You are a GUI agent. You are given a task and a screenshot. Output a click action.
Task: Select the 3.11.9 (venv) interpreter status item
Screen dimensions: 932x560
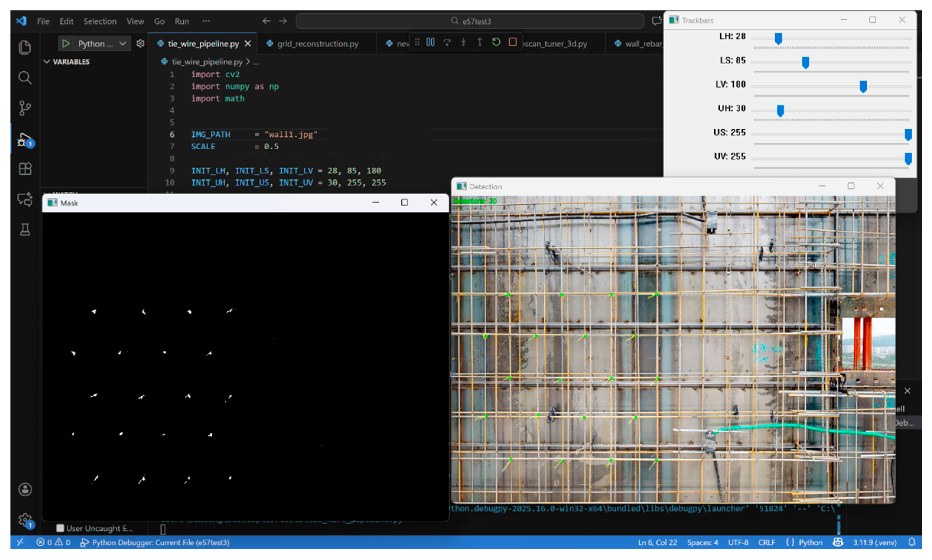click(x=875, y=542)
